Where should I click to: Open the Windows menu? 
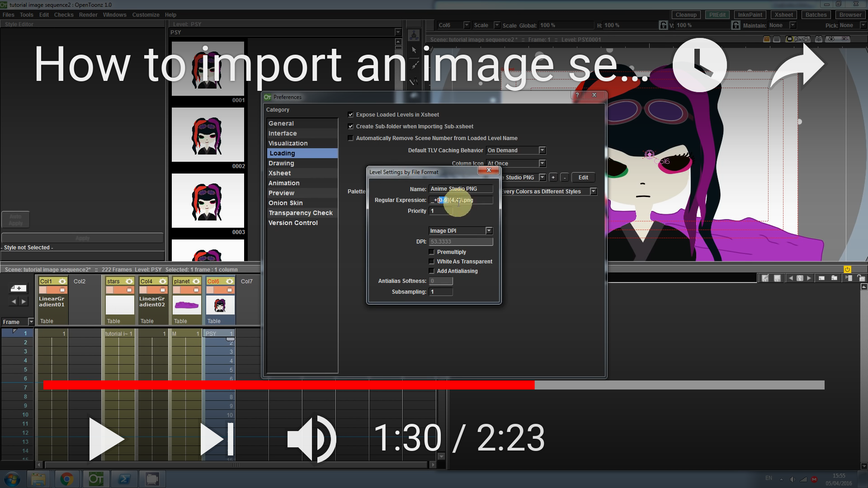point(114,15)
